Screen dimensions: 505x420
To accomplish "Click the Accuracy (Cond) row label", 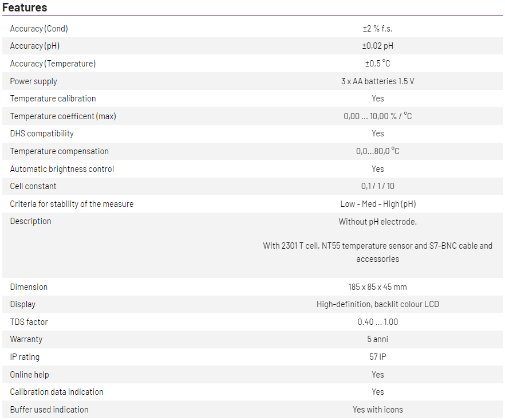I will click(39, 29).
